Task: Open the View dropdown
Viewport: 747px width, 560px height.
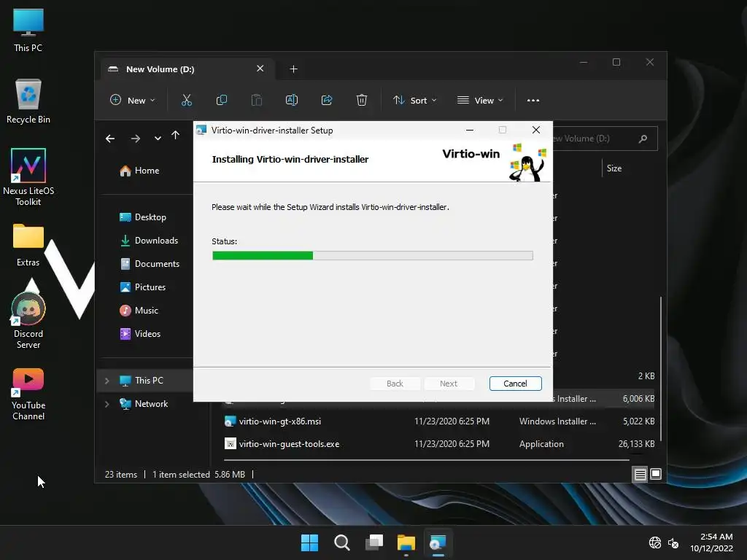Action: (480, 101)
